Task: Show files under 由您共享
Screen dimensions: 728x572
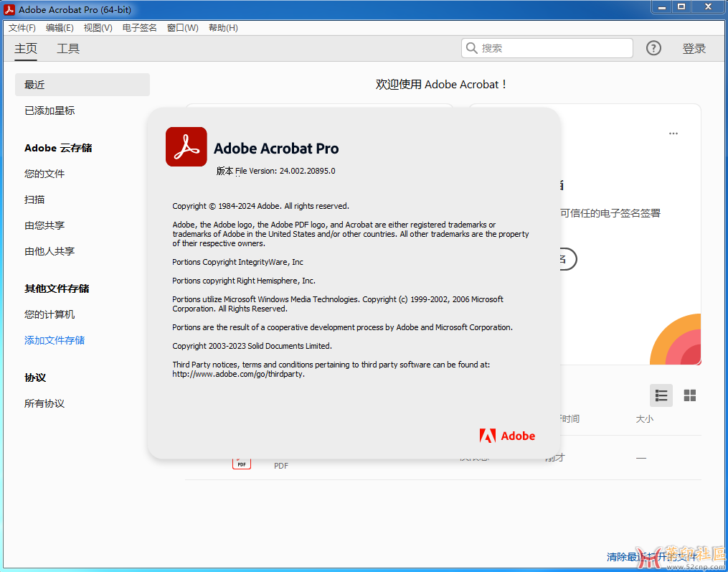Action: [44, 225]
